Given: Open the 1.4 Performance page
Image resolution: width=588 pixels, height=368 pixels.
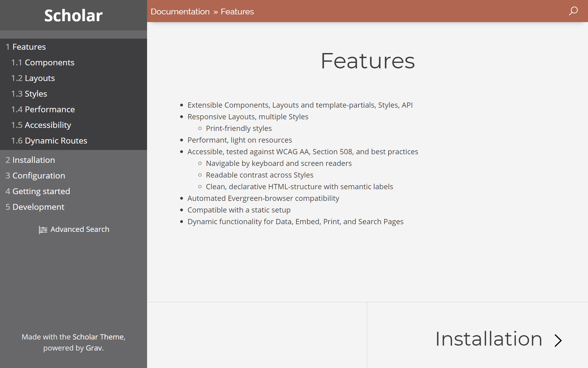Looking at the screenshot, I should (x=50, y=109).
